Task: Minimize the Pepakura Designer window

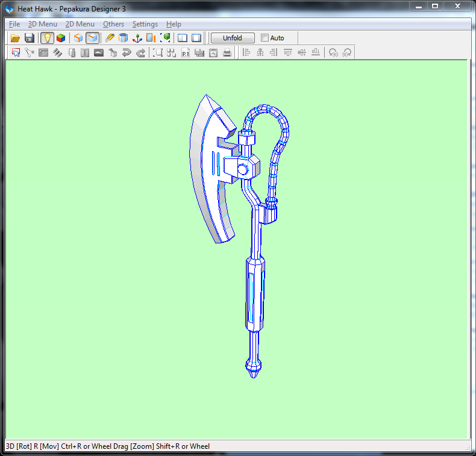Action: [x=419, y=6]
